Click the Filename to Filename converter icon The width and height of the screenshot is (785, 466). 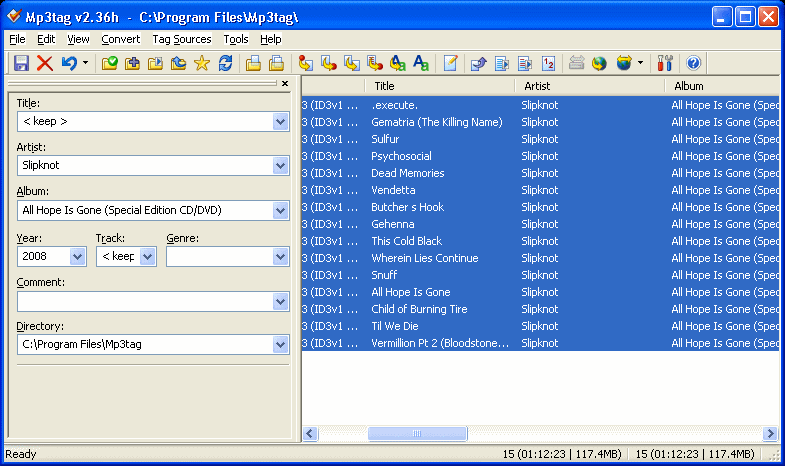pyautogui.click(x=351, y=63)
